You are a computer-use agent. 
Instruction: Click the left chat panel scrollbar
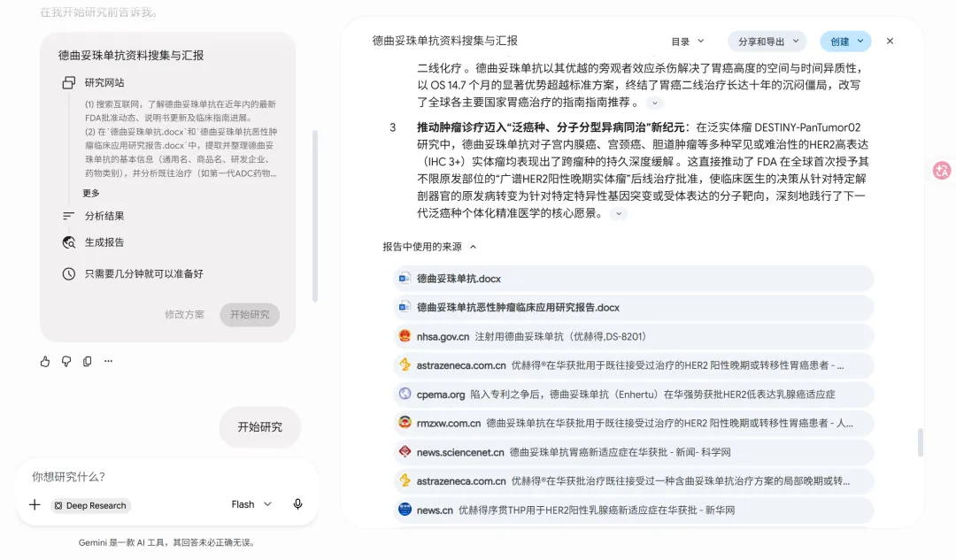pos(314,216)
